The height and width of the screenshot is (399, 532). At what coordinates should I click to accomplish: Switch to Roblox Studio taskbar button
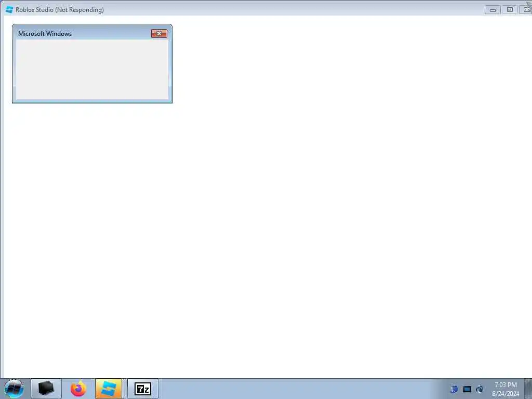(109, 389)
